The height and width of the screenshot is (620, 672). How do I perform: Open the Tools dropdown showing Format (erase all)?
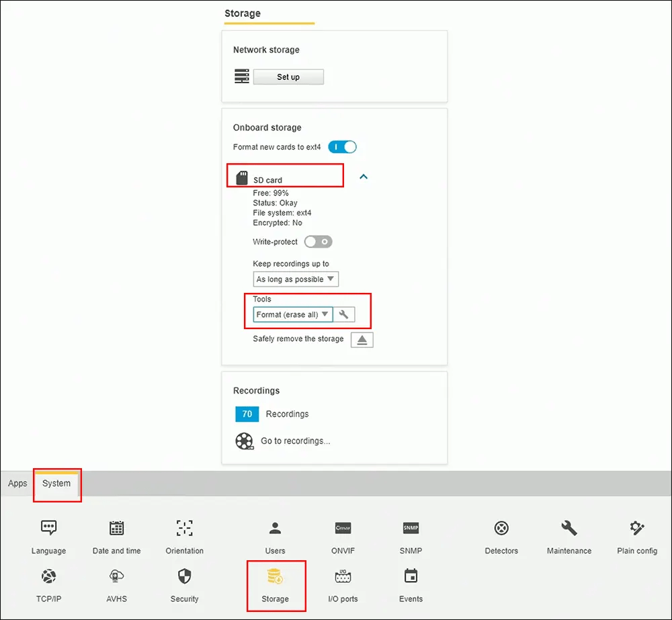291,314
